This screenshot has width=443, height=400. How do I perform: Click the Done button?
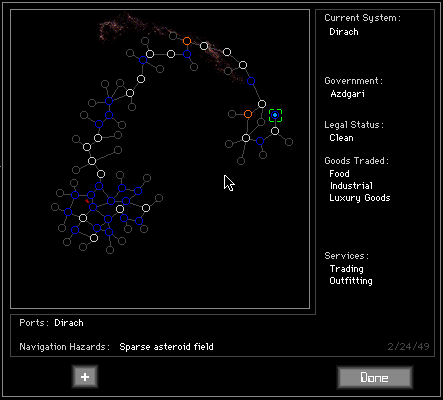375,377
